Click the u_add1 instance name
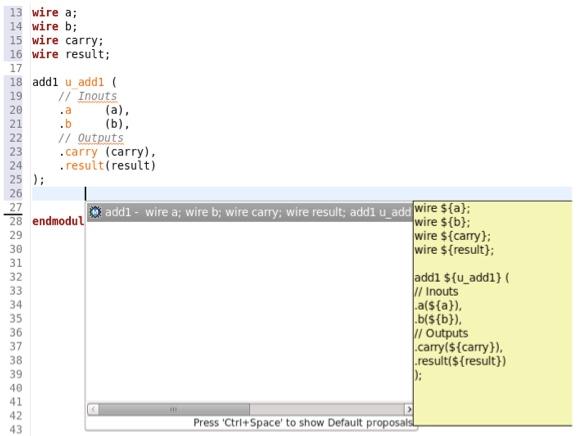586x436 pixels. click(x=84, y=82)
